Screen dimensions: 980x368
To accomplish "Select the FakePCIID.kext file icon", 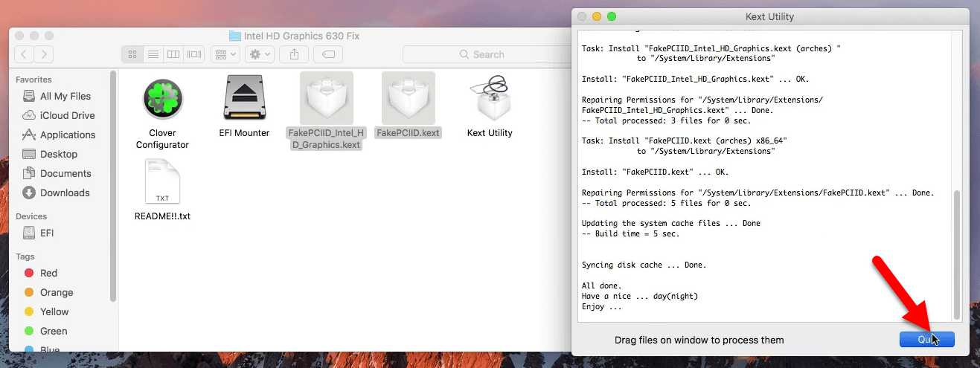I will 409,98.
